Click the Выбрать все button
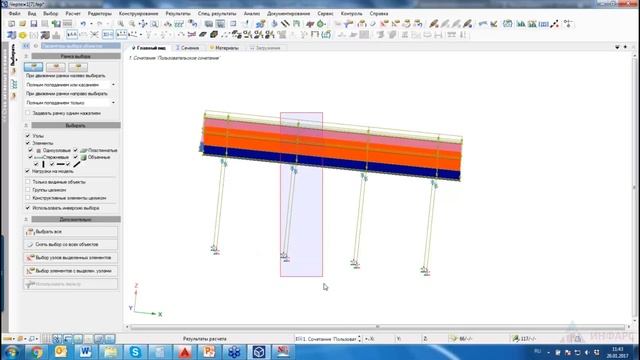This screenshot has height=360, width=640. 71,232
